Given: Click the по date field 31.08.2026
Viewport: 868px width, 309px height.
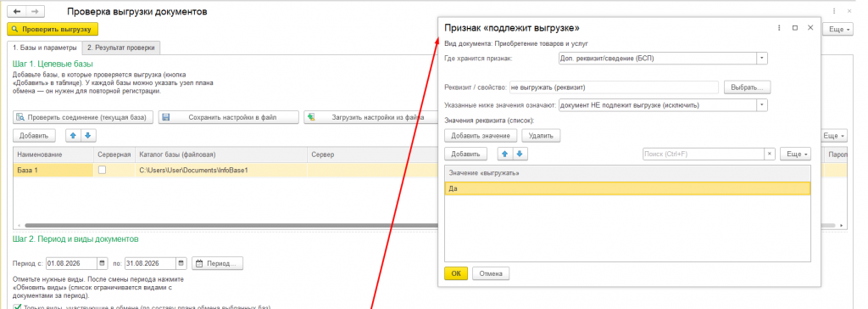Looking at the screenshot, I should point(150,263).
